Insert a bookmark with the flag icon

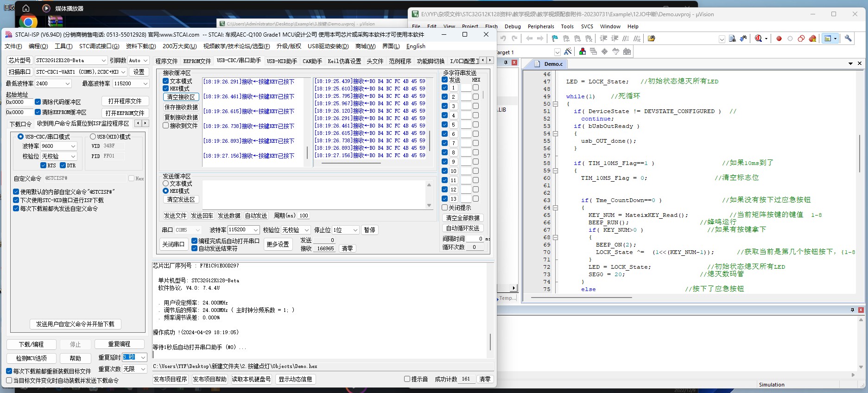coord(555,38)
